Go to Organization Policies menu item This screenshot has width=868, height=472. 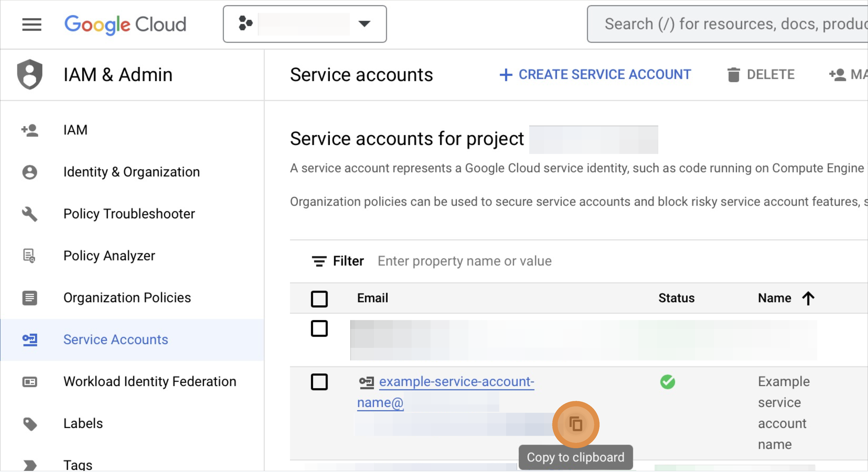pos(127,297)
